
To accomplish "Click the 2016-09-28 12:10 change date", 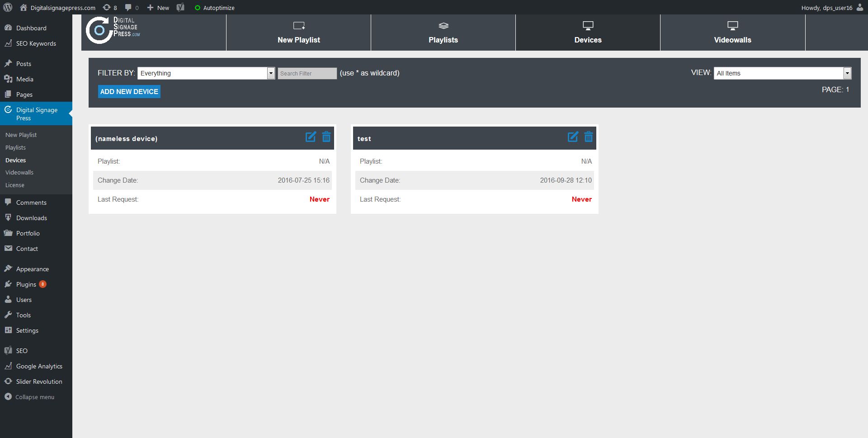I will [566, 180].
